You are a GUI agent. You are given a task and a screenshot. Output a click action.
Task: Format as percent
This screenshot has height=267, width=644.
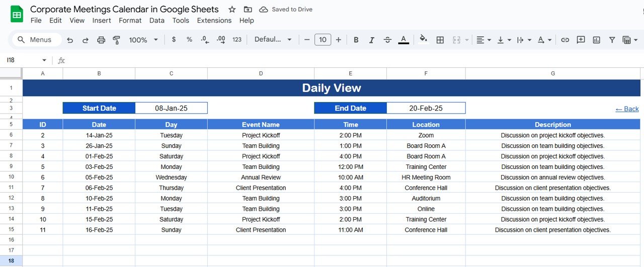click(189, 40)
